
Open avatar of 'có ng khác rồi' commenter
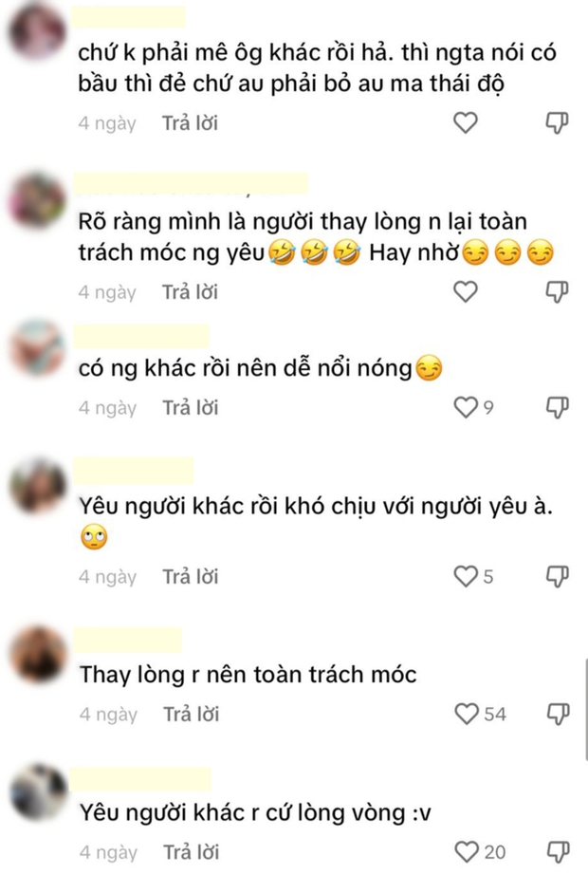click(37, 348)
